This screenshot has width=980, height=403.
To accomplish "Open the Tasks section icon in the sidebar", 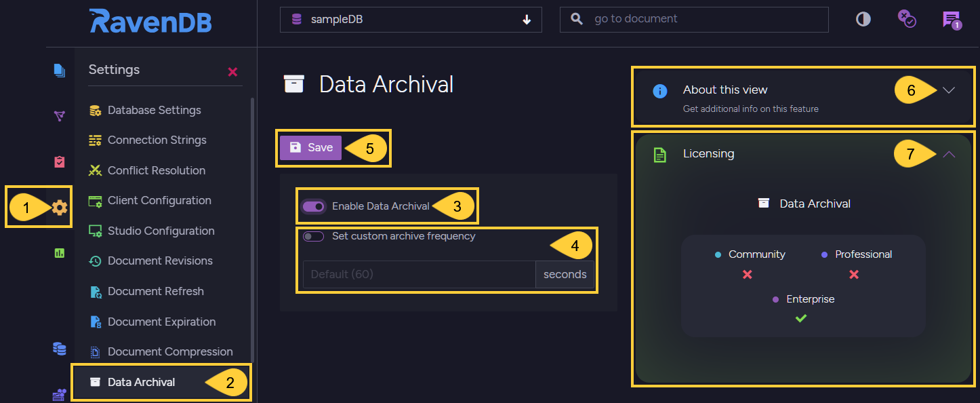I will pos(60,161).
